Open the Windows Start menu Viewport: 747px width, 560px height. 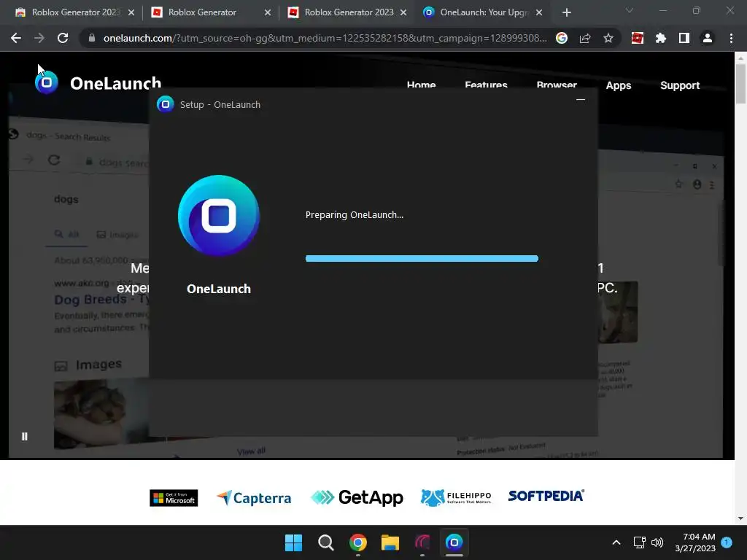293,542
